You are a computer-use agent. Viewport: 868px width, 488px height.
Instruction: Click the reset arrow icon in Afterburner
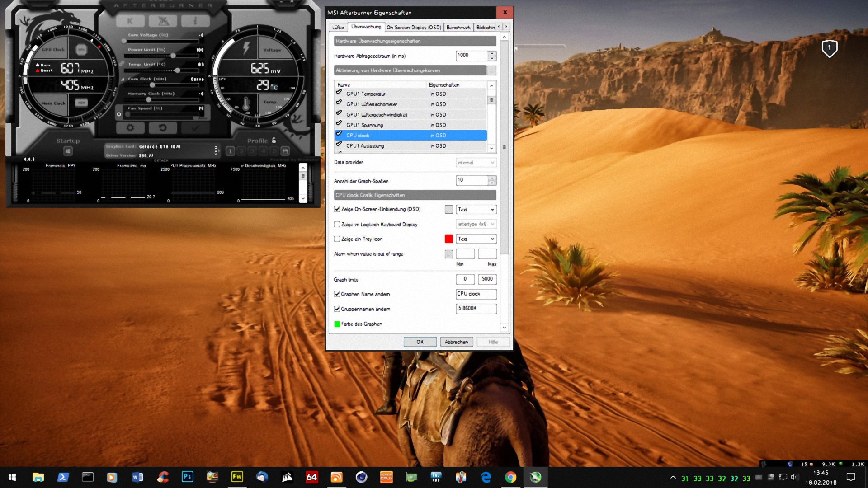(x=163, y=128)
